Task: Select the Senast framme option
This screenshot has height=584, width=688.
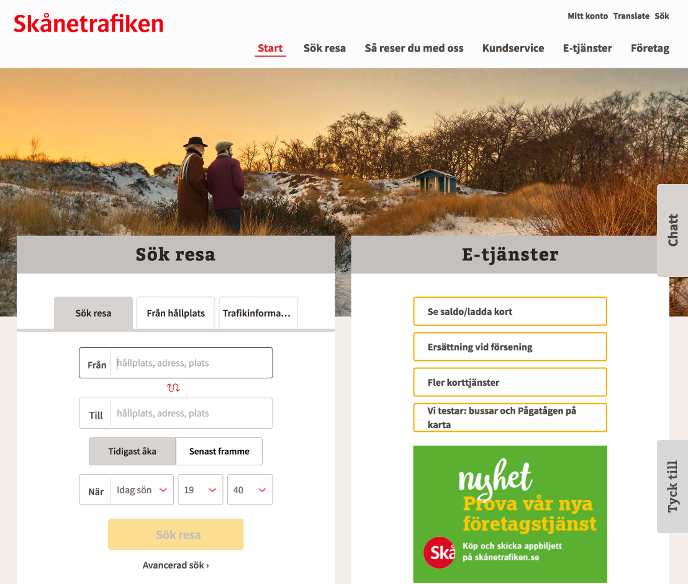Action: coord(219,451)
